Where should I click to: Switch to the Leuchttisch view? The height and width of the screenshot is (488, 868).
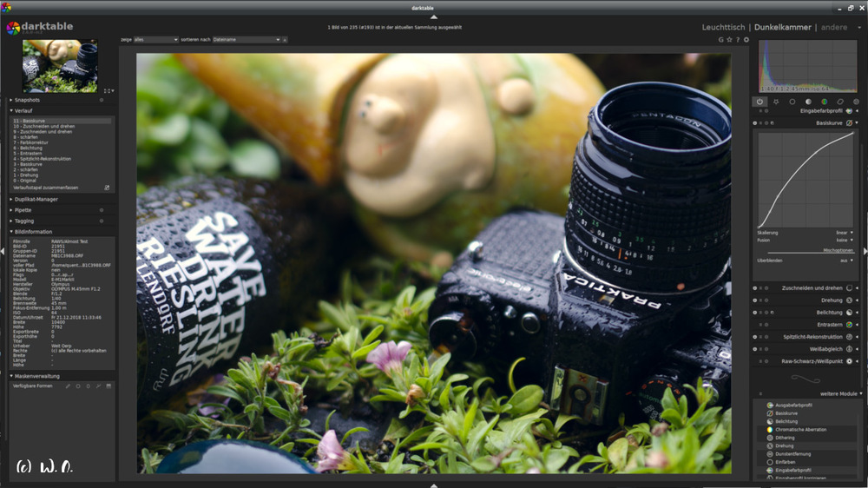click(x=723, y=27)
